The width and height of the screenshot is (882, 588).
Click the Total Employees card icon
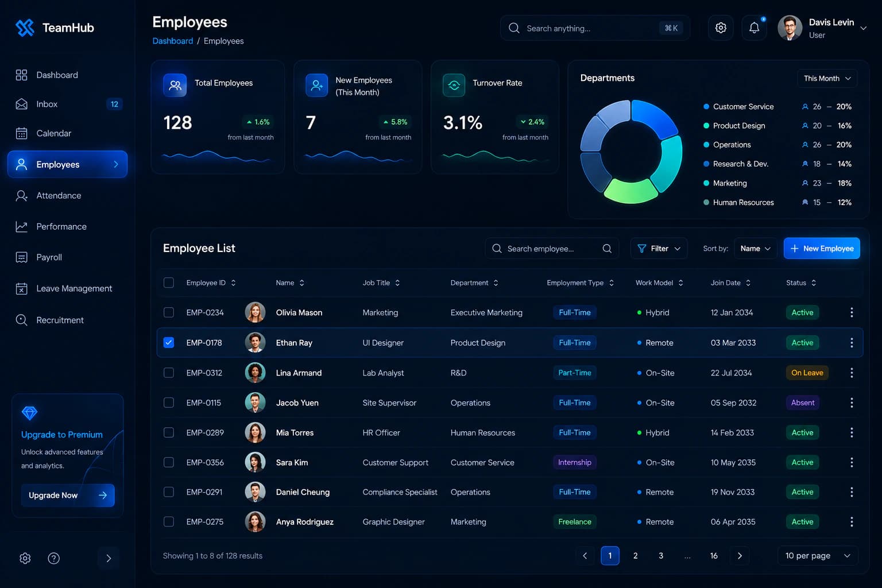click(175, 86)
